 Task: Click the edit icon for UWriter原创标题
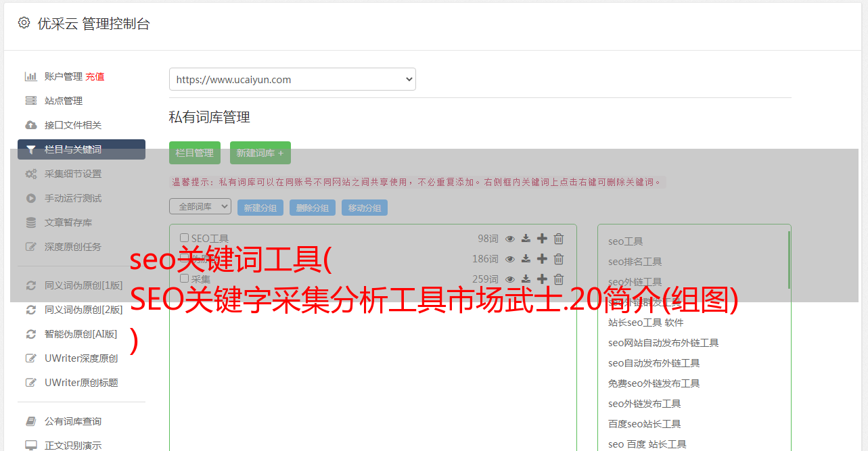(x=31, y=383)
